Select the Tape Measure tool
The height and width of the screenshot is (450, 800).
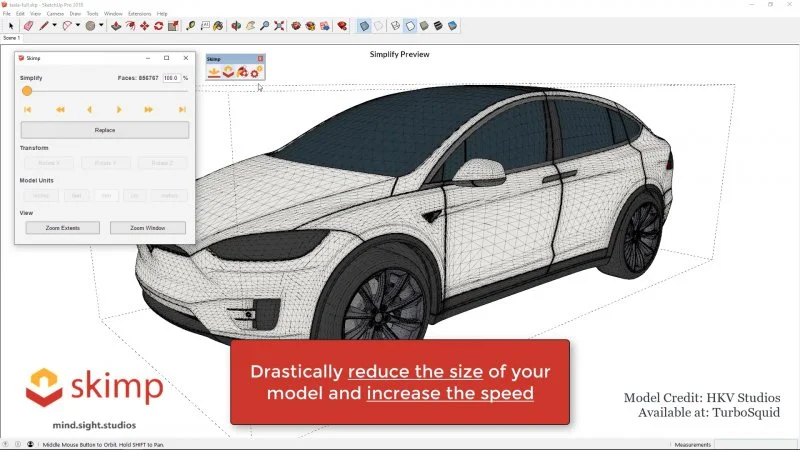coord(190,26)
